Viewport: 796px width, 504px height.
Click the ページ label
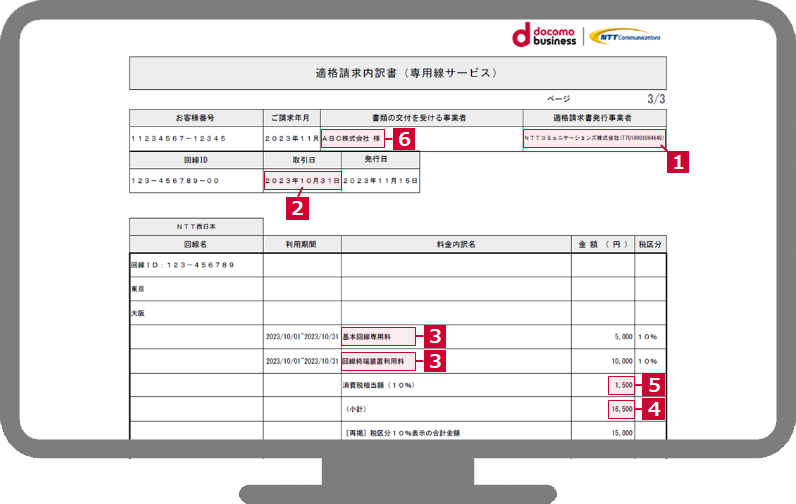(558, 99)
